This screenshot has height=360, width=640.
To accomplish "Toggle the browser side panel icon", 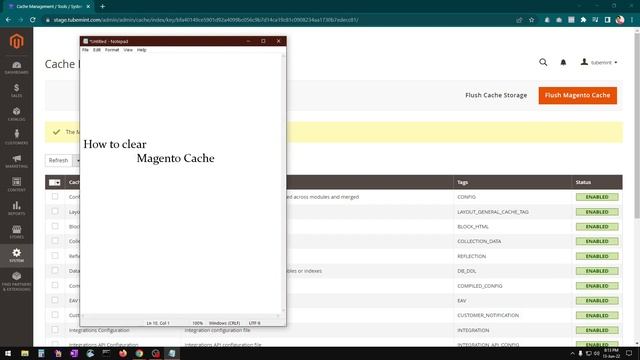I will pos(607,20).
